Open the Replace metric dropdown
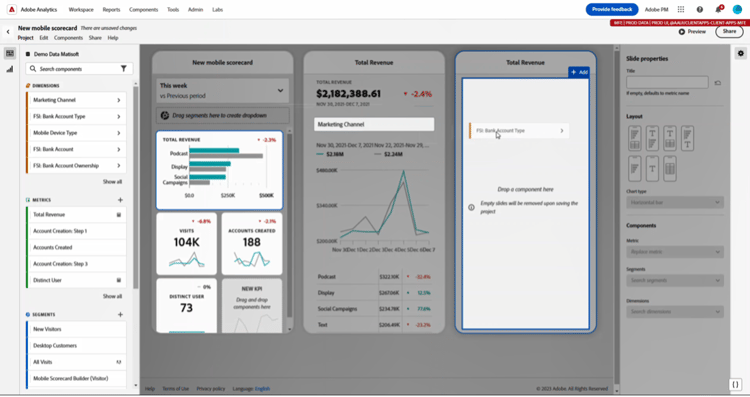The width and height of the screenshot is (750, 397). click(674, 252)
